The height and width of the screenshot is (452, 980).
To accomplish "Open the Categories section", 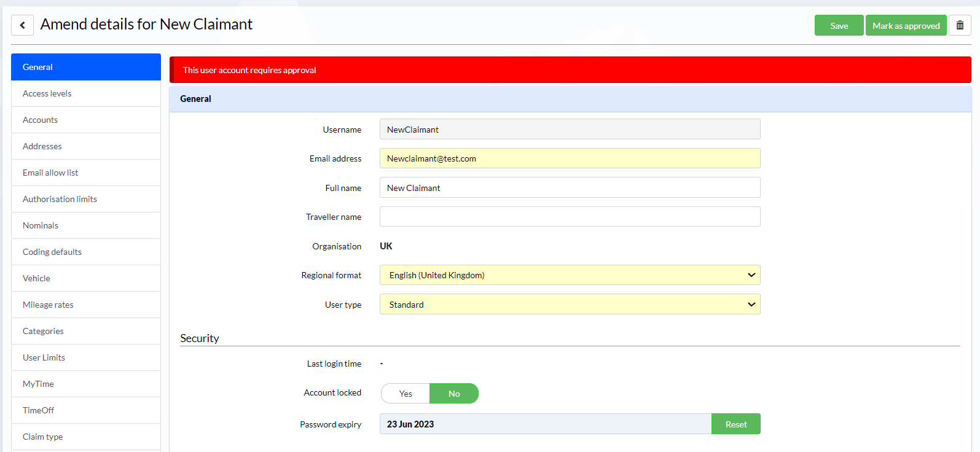I will tap(86, 331).
